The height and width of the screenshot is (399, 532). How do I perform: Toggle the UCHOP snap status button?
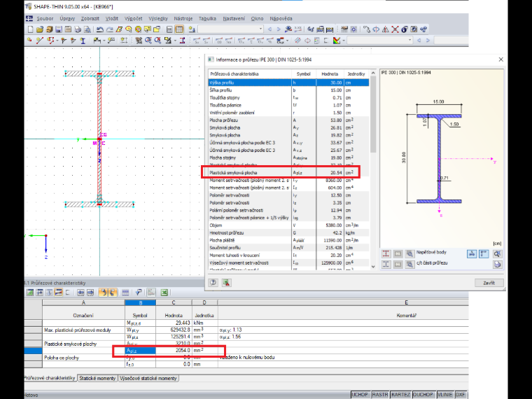pyautogui.click(x=360, y=395)
